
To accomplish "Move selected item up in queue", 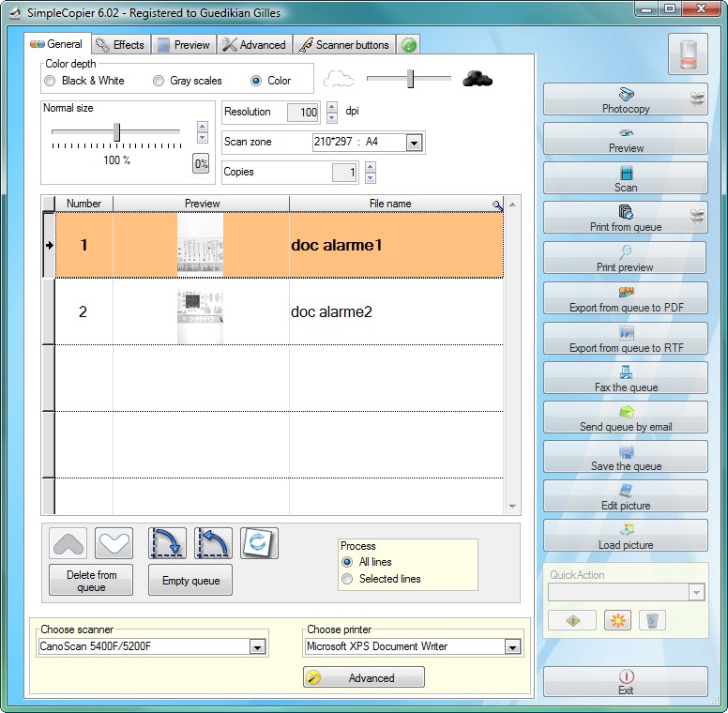I will (68, 543).
